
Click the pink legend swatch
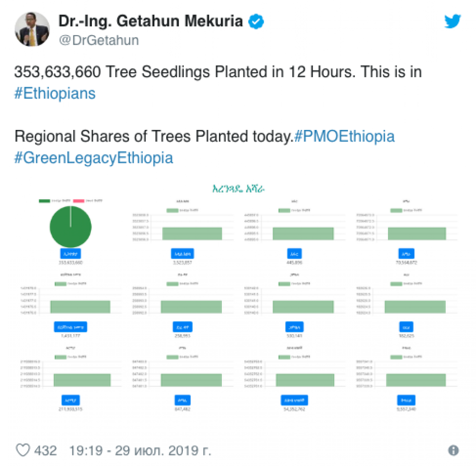(79, 201)
